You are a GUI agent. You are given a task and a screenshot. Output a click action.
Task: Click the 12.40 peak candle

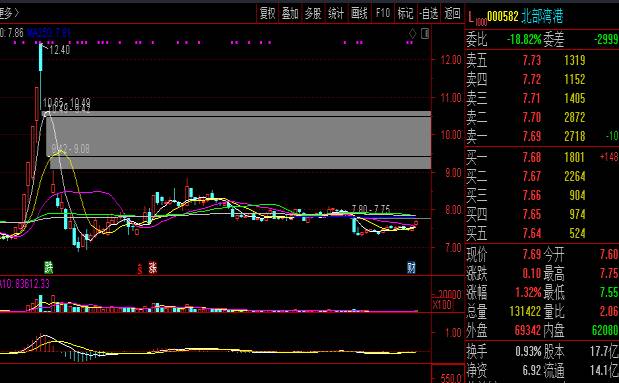coord(41,58)
